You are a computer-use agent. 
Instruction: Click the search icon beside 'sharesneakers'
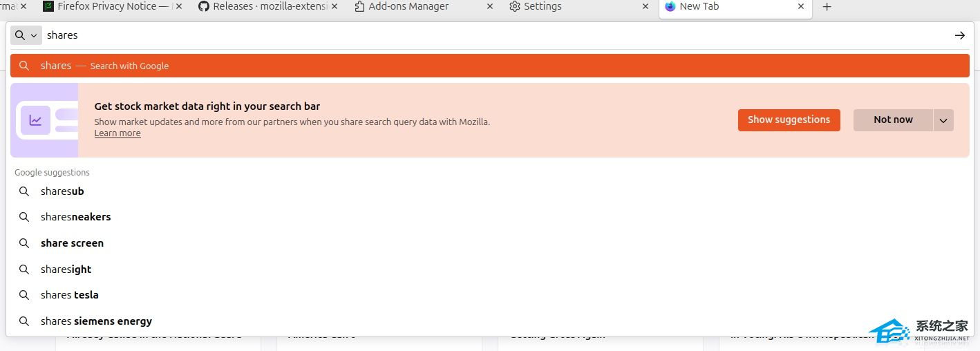[x=24, y=217]
